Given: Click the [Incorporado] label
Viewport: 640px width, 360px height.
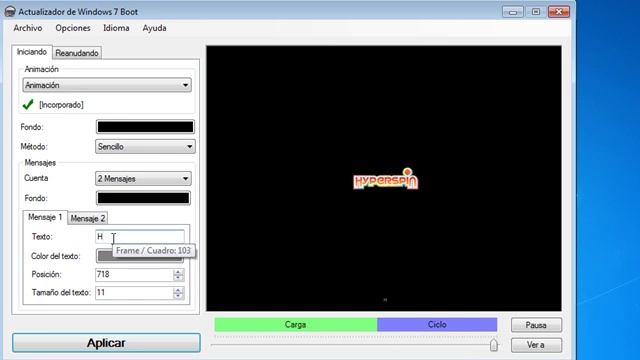Looking at the screenshot, I should click(61, 105).
